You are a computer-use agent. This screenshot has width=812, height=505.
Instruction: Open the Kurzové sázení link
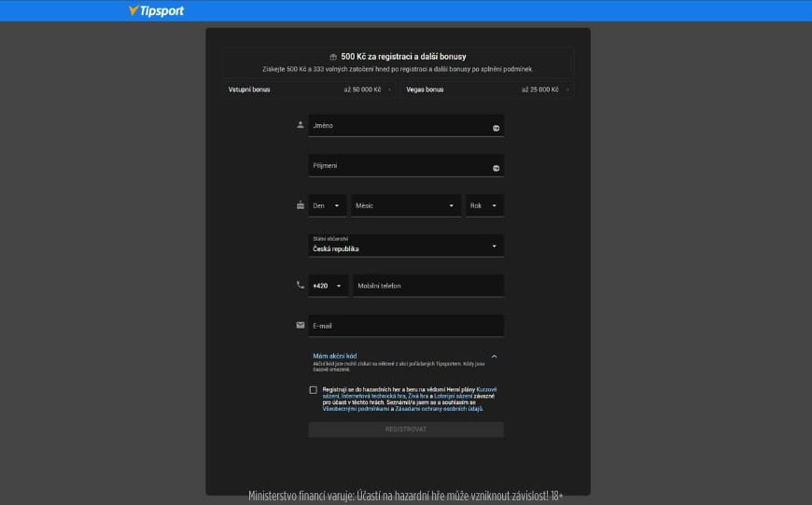486,389
